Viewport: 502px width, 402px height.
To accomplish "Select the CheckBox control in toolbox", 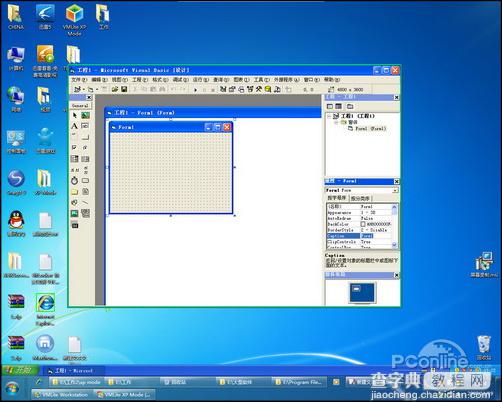I will pyautogui.click(x=75, y=147).
